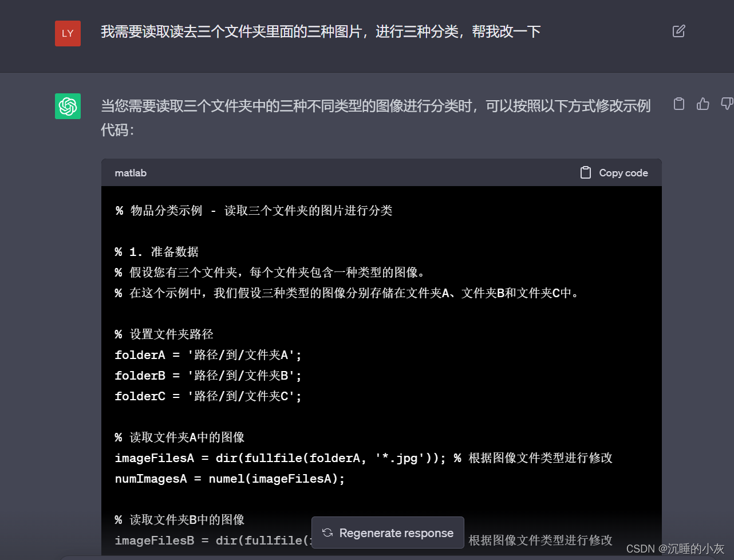Click the comment line 设置文件夹路径

coord(164,334)
